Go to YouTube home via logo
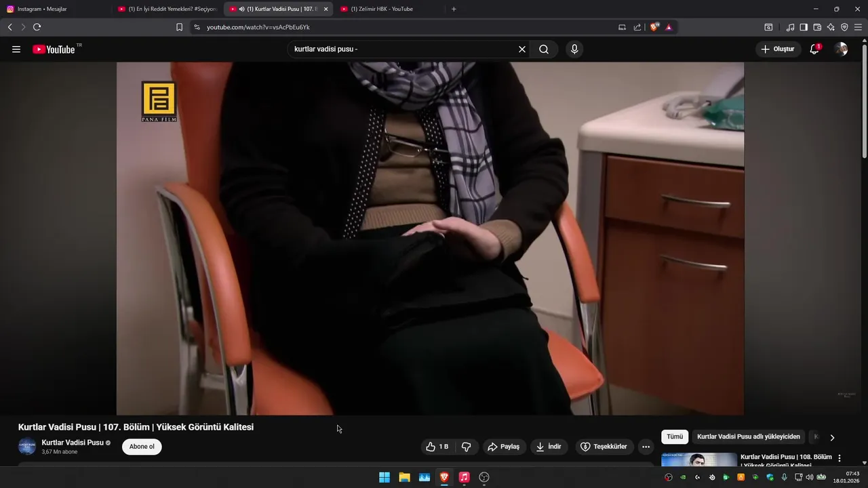Screen dimensions: 868x488 (54, 49)
